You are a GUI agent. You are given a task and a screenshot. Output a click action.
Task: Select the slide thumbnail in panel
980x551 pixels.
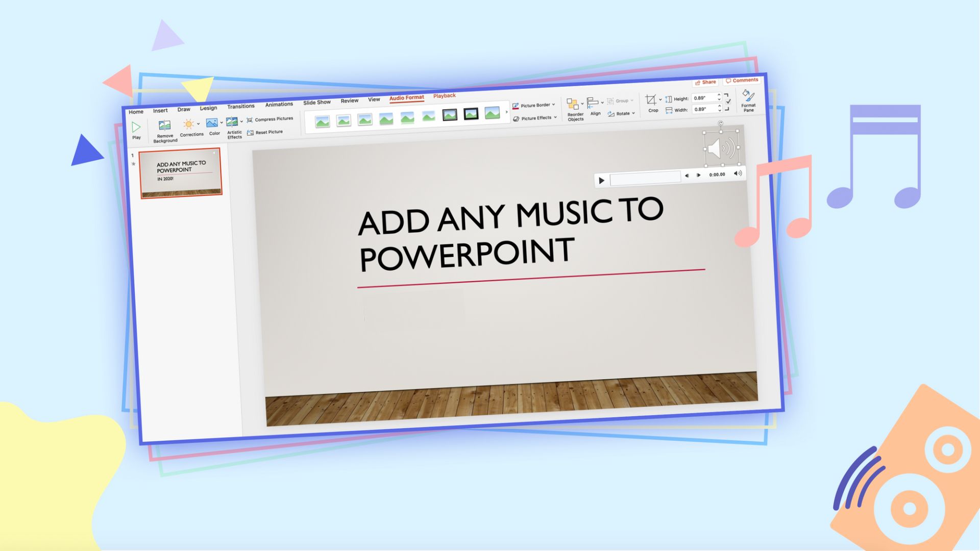click(181, 173)
